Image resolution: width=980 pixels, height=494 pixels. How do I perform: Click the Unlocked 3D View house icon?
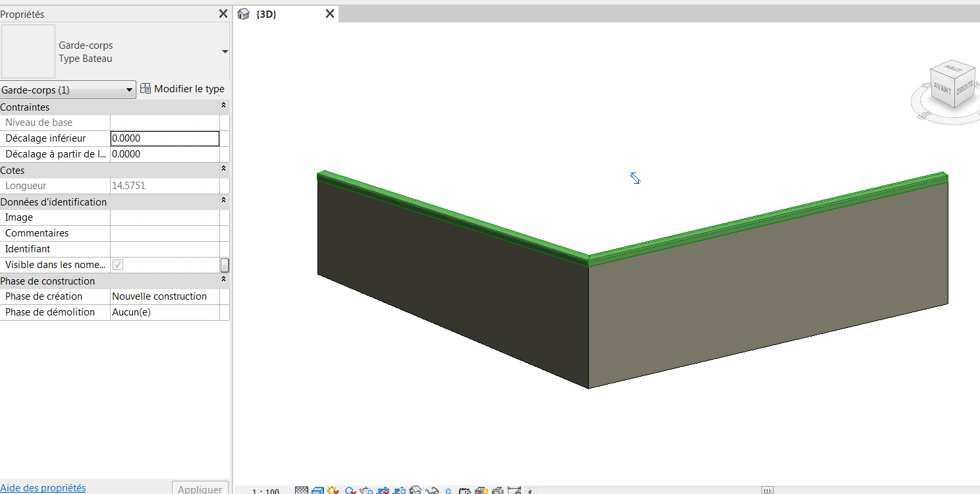pyautogui.click(x=416, y=491)
